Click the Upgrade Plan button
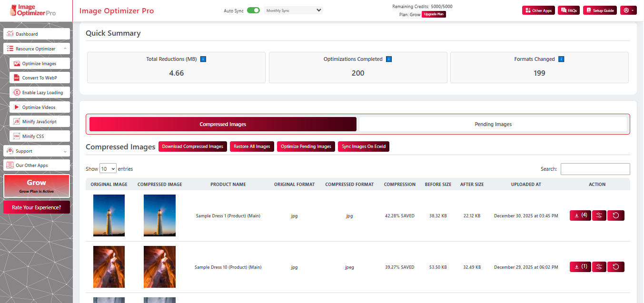 point(434,14)
